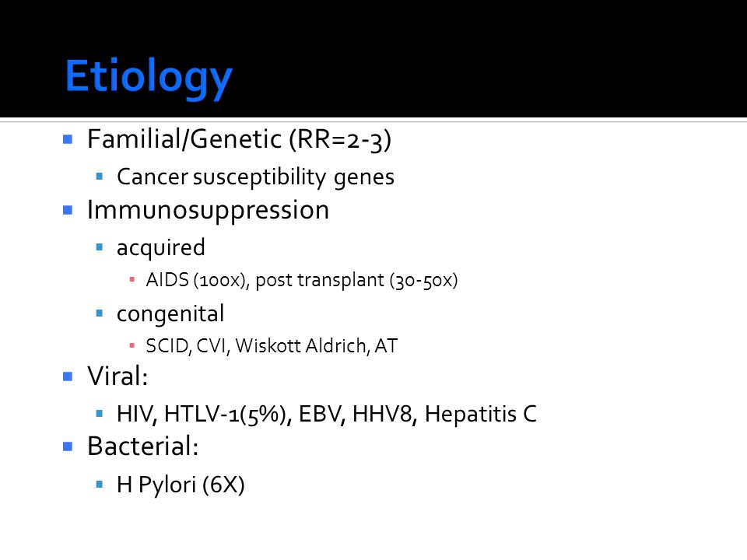The image size is (747, 560).
Task: Click the Viral: heading
Action: (x=117, y=376)
